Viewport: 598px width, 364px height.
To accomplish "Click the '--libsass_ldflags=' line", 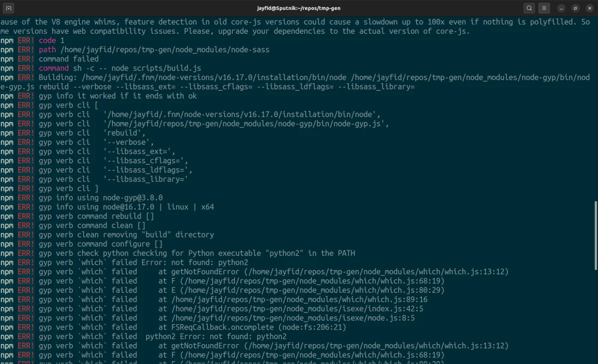I will click(96, 170).
